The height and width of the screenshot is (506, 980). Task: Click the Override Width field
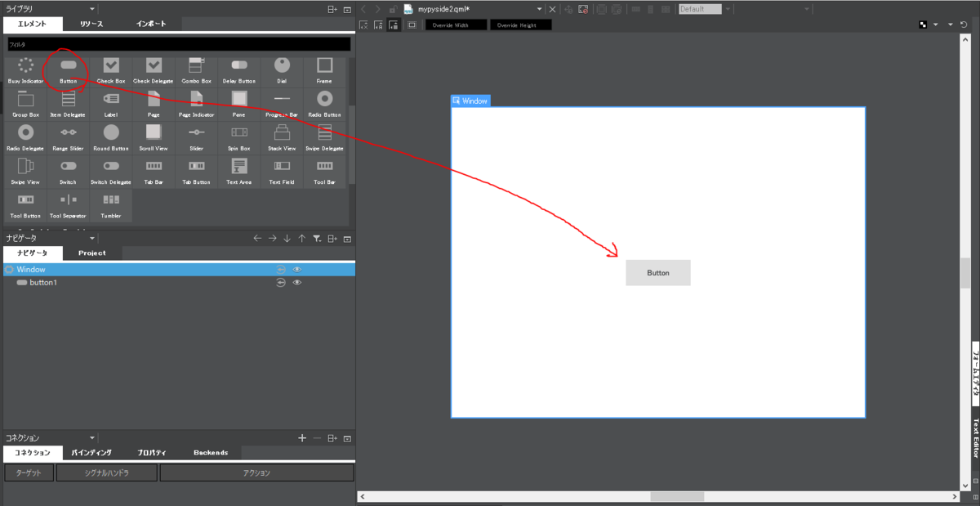[456, 25]
